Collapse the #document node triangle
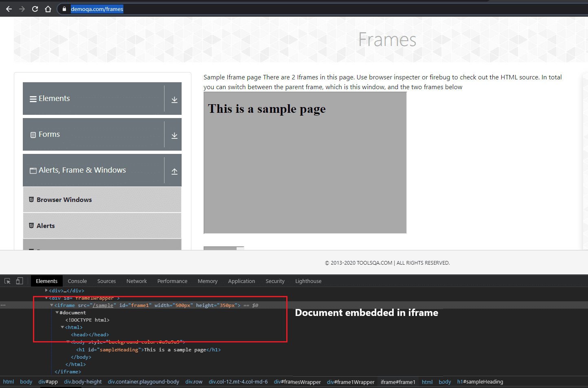The width and height of the screenshot is (588, 388). [57, 313]
